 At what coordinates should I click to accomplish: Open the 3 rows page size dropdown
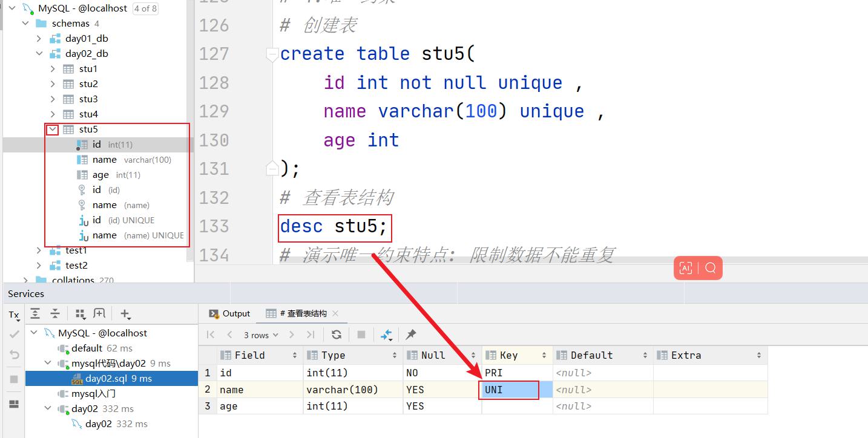coord(261,335)
